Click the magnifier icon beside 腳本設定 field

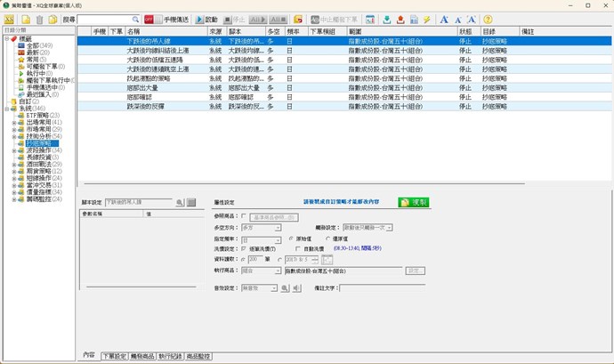click(179, 203)
